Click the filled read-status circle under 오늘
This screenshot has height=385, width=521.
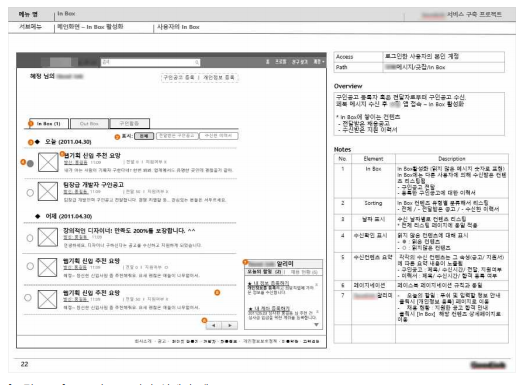point(30,164)
